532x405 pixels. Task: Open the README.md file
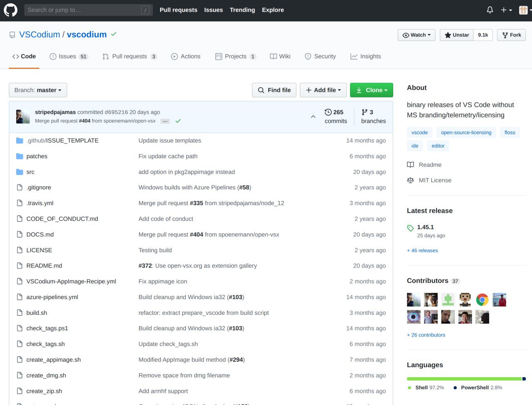(x=44, y=266)
